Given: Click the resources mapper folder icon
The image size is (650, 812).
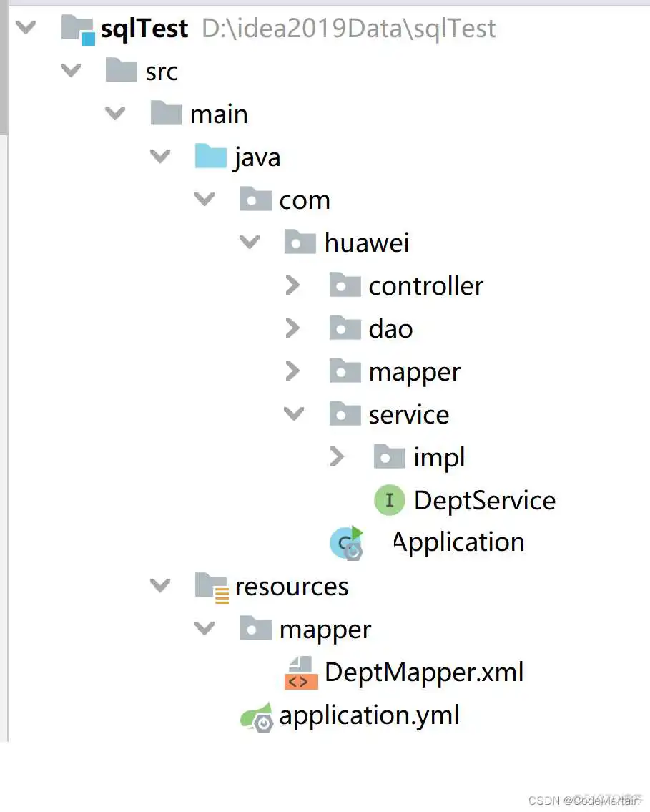Looking at the screenshot, I should 256,629.
